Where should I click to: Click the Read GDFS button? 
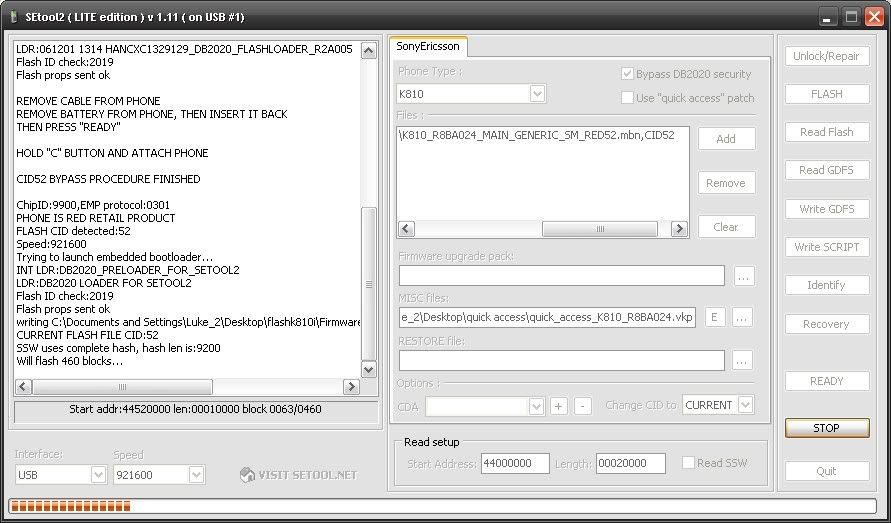pyautogui.click(x=827, y=170)
